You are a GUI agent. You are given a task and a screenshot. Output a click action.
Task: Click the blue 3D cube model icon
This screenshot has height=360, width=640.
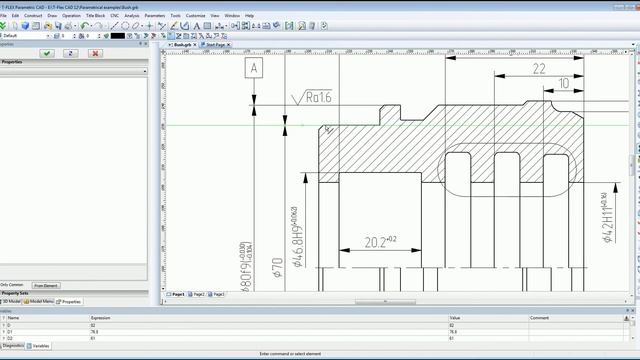tap(25, 26)
